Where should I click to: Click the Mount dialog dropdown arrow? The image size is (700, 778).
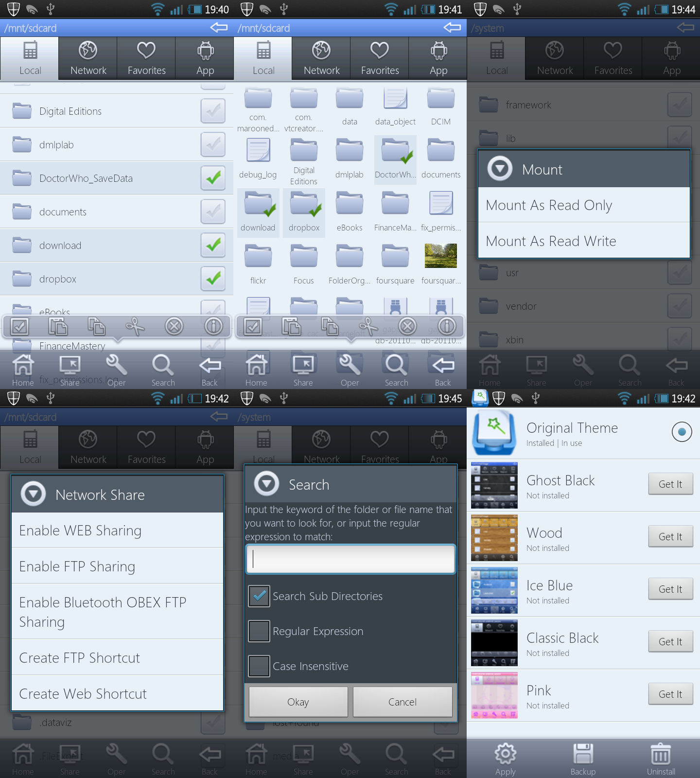pyautogui.click(x=500, y=169)
